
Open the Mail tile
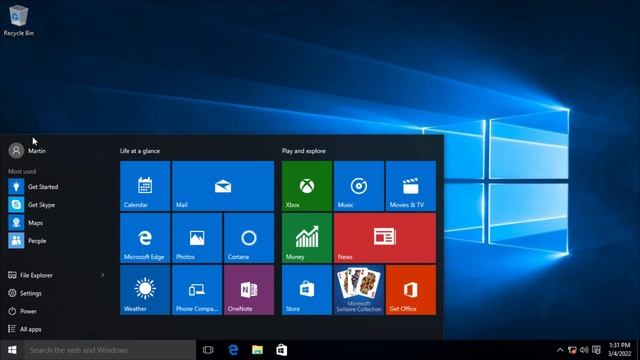pos(223,186)
